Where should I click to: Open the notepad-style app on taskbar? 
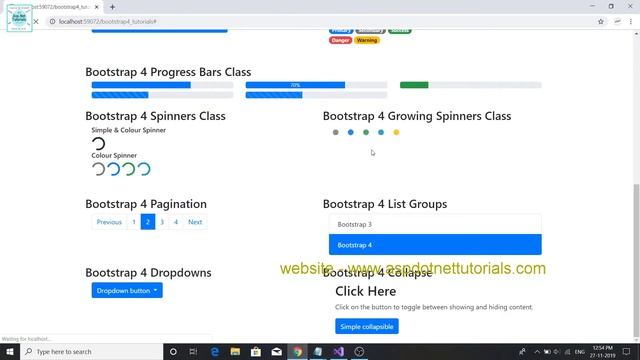point(318,351)
